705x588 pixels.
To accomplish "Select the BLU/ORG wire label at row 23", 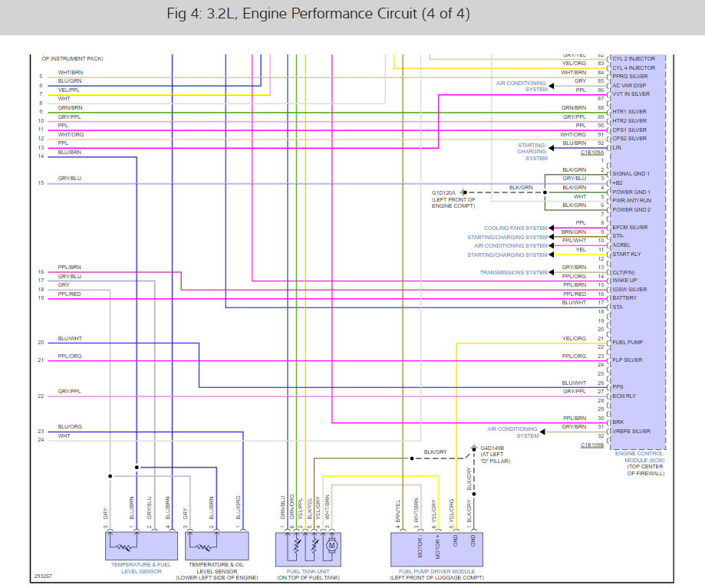I will [x=70, y=427].
